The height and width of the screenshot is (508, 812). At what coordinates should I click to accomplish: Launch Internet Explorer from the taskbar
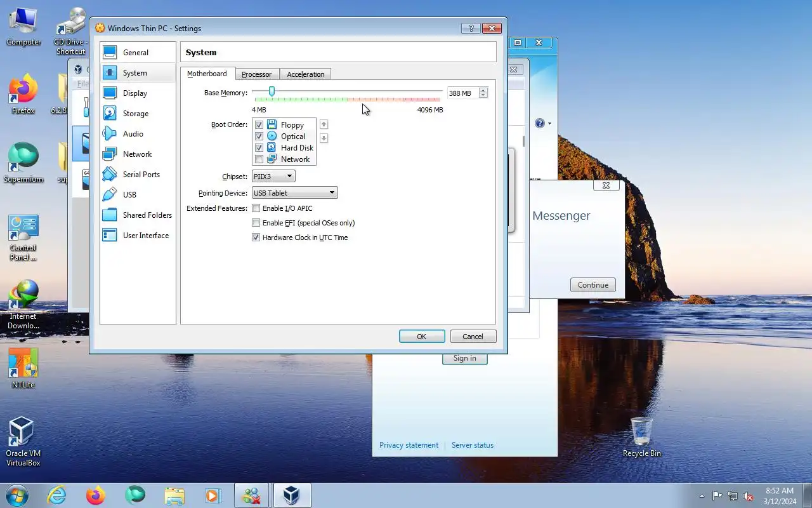pos(57,495)
